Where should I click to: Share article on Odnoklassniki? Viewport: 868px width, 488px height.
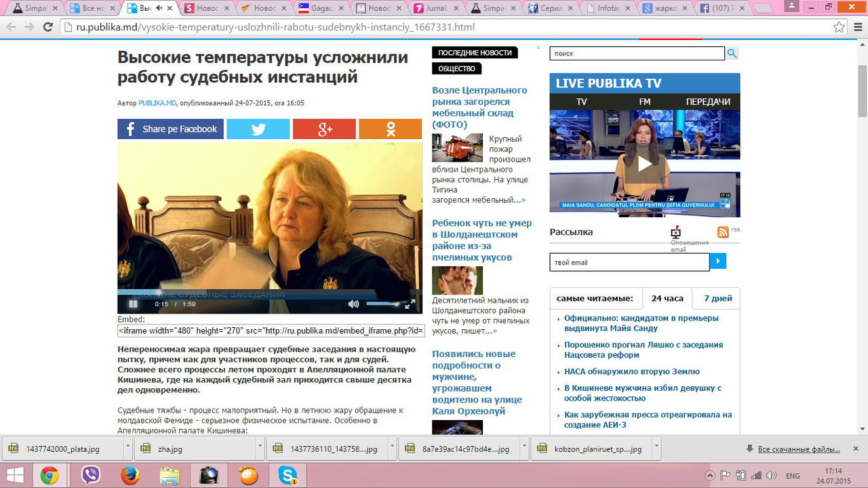point(390,129)
